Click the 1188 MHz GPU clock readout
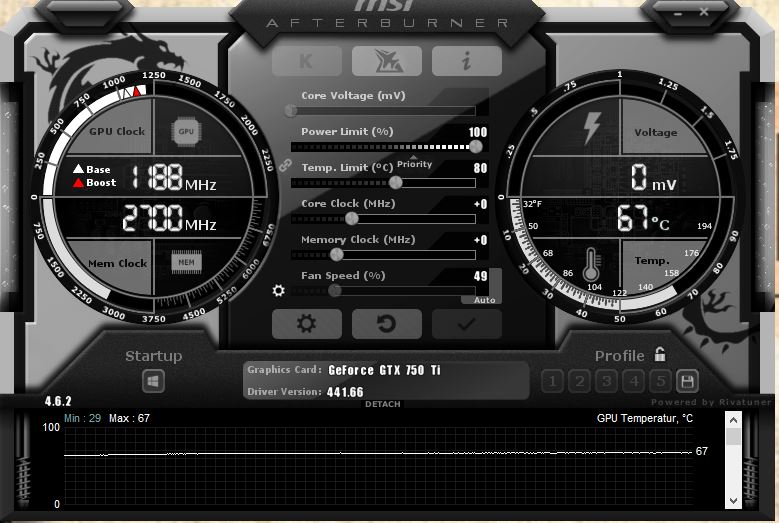Image resolution: width=779 pixels, height=523 pixels. coord(174,177)
